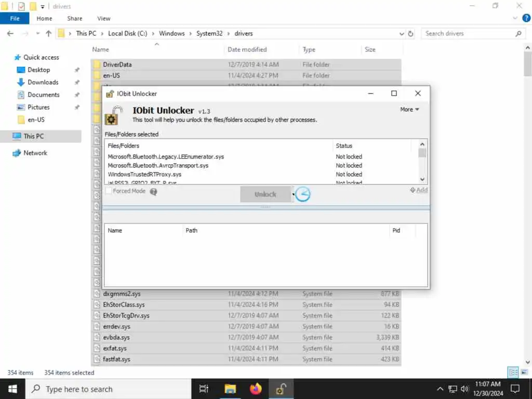
Task: Click the Name column header in process list
Action: [115, 230]
